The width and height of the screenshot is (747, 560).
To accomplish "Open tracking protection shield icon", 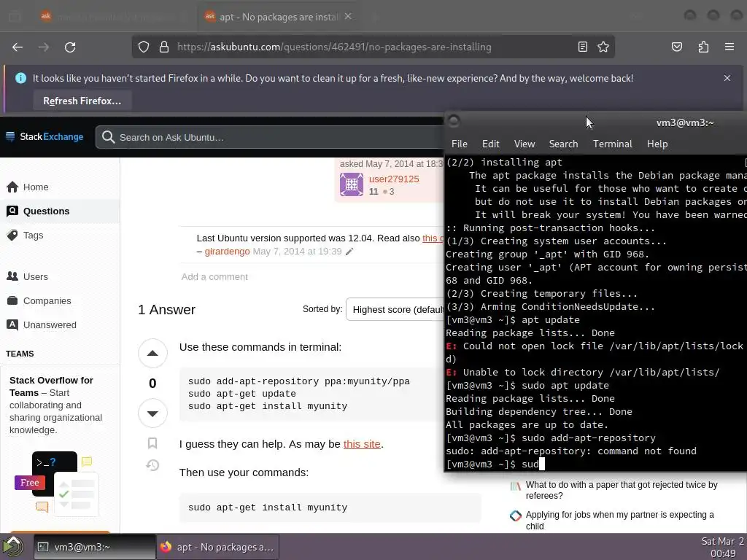I will pos(144,47).
